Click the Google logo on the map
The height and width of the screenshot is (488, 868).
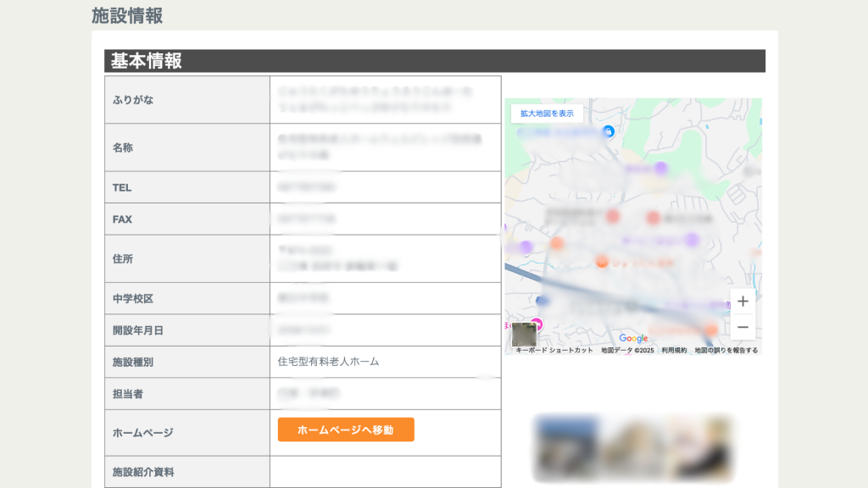pyautogui.click(x=633, y=338)
